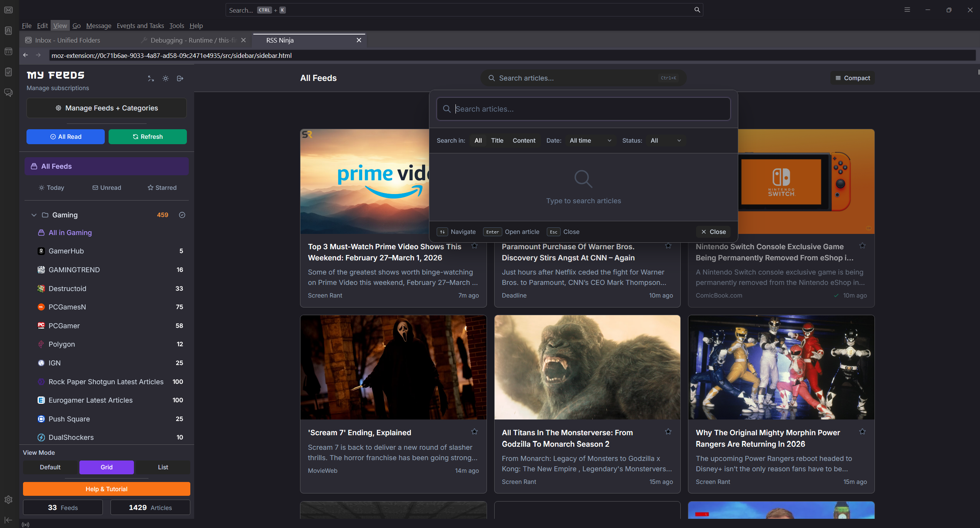Click the collapse-all arrows icon in sidebar header
This screenshot has height=528, width=980.
tap(151, 79)
